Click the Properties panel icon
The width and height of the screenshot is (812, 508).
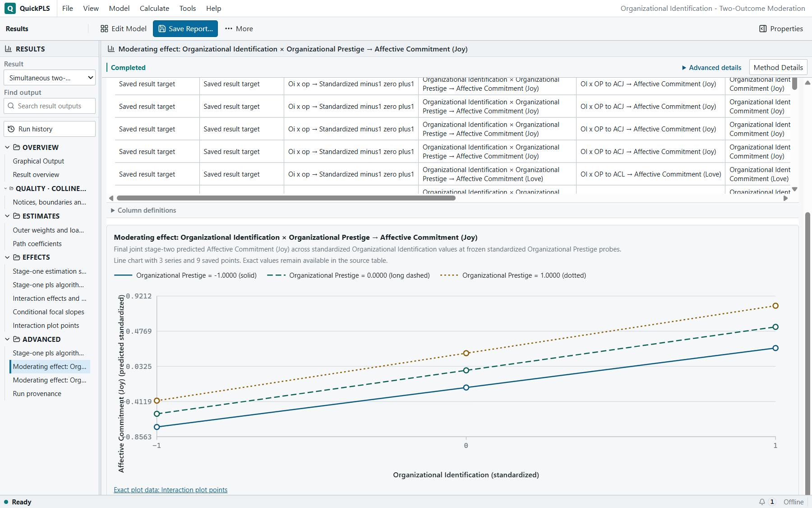[x=763, y=28]
